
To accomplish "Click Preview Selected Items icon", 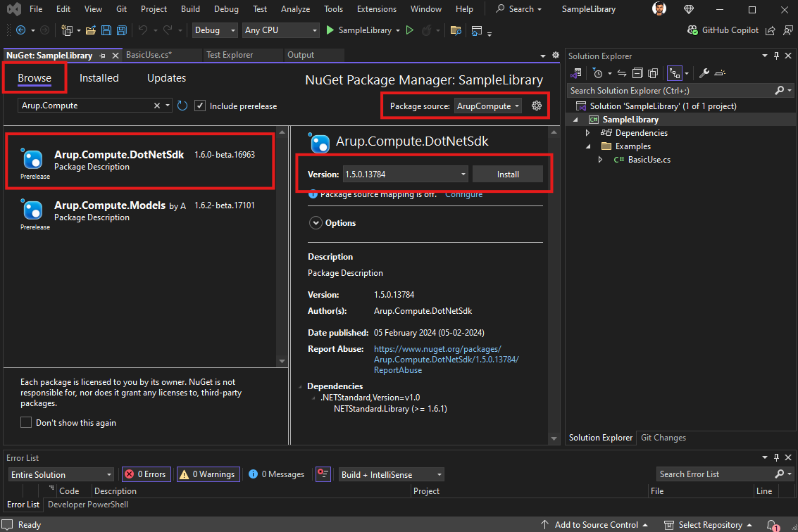I will coord(720,73).
